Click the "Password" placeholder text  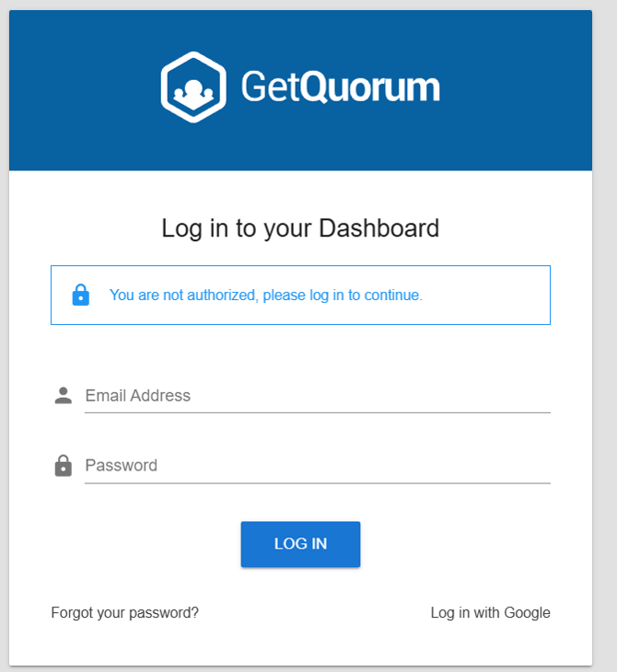point(121,466)
